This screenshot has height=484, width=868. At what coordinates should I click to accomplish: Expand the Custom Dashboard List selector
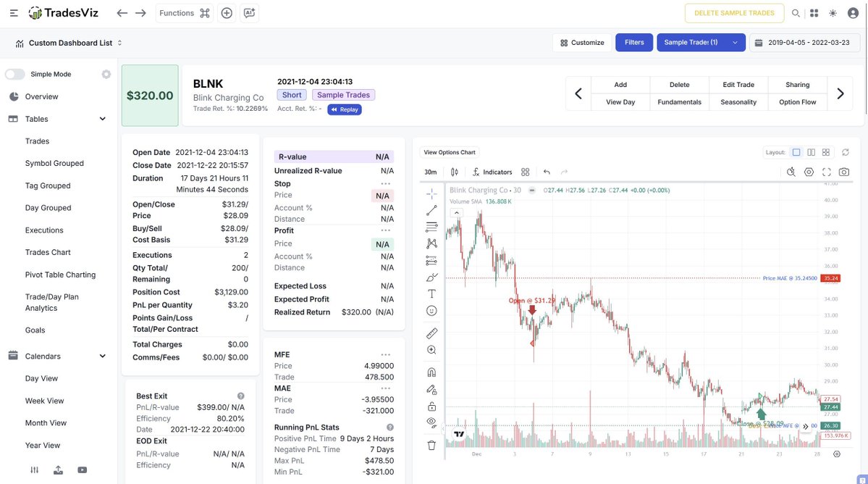point(69,43)
